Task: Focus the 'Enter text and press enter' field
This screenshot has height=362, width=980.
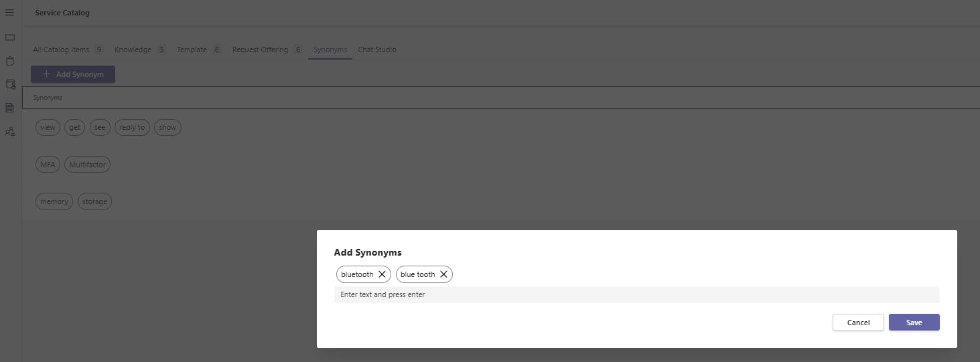Action: pos(636,294)
